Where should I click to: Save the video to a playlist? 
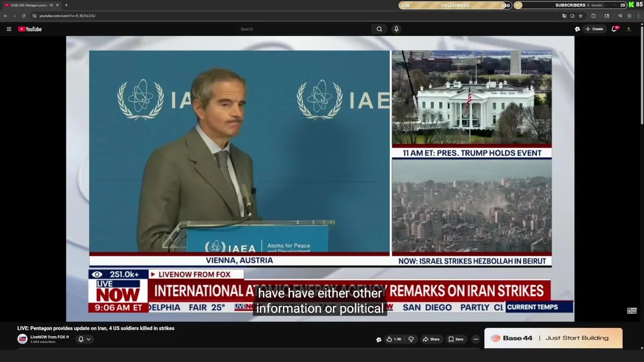click(x=456, y=339)
